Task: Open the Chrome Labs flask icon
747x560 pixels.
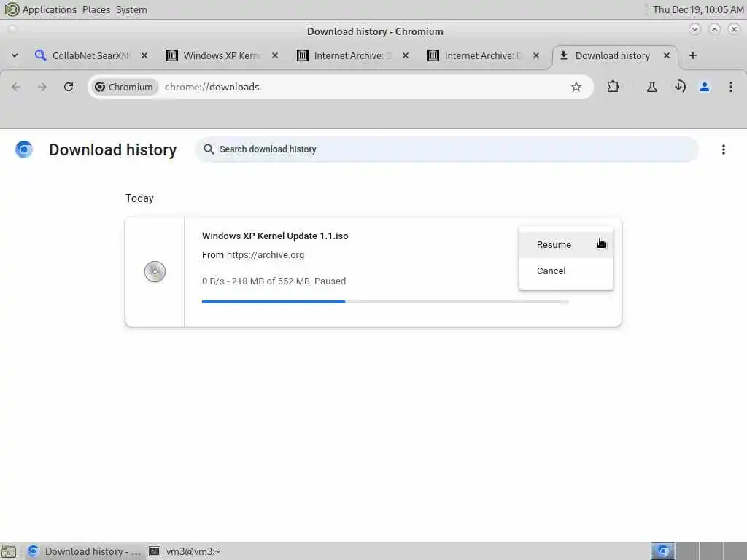Action: click(651, 87)
